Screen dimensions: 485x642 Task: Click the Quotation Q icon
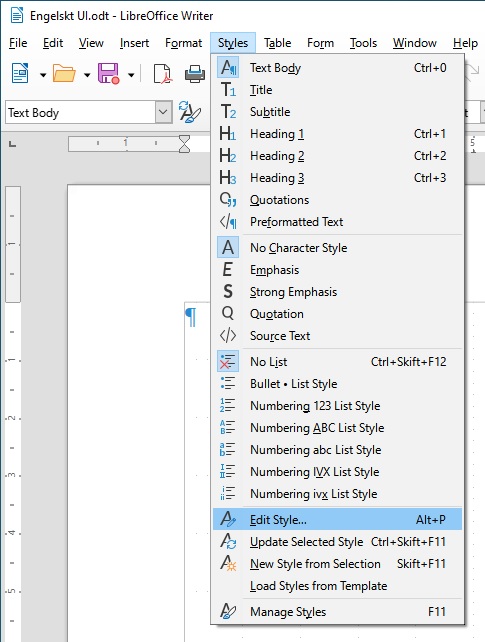[228, 314]
